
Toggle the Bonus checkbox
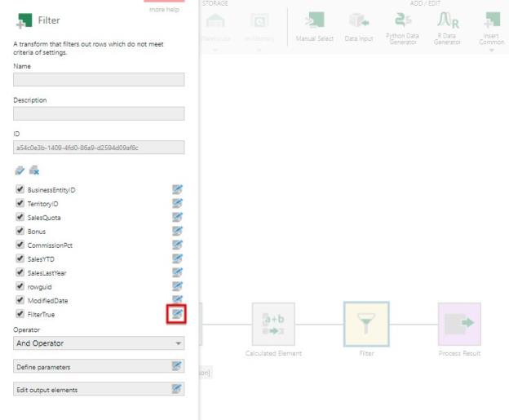pos(20,232)
